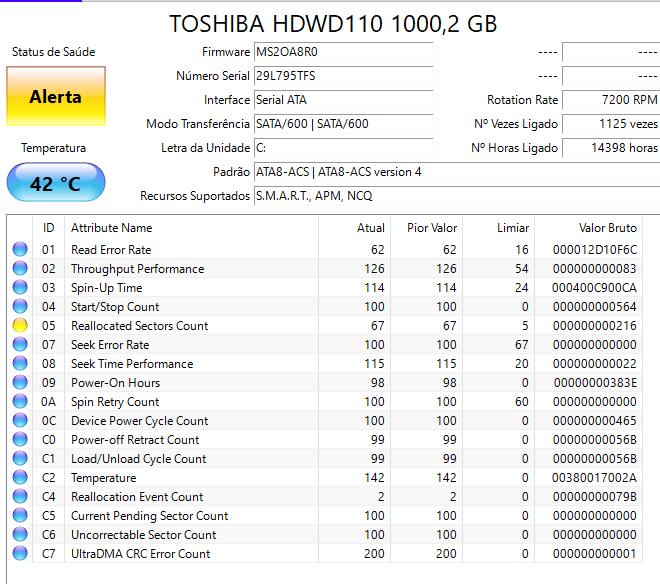The width and height of the screenshot is (660, 584).
Task: Click the Status de Saúde label
Action: (53, 52)
